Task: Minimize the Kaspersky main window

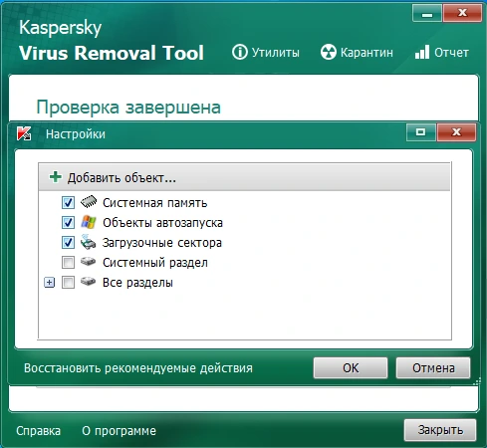Action: pos(427,14)
